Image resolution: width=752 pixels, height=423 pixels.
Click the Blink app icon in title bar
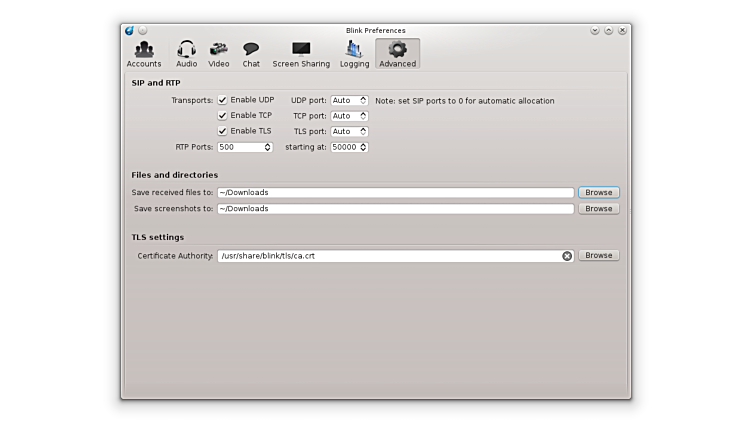pos(129,30)
